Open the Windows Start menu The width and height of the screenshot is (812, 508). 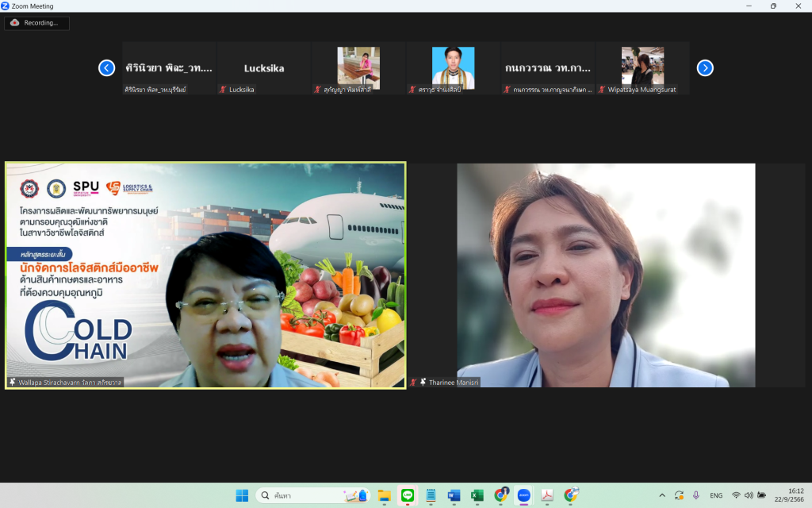pos(242,495)
